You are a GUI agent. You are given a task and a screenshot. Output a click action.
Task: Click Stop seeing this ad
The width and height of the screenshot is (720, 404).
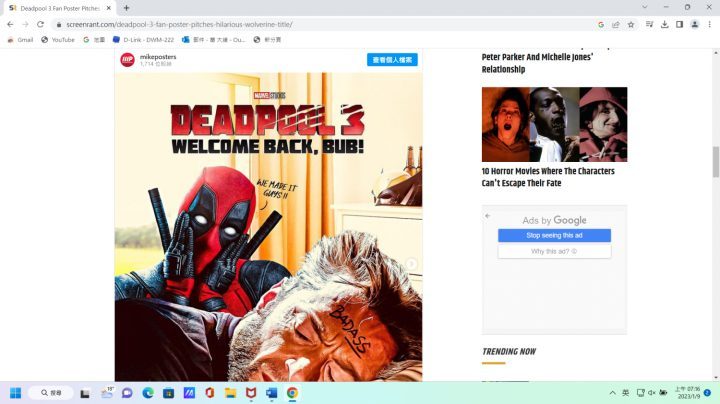click(x=554, y=235)
